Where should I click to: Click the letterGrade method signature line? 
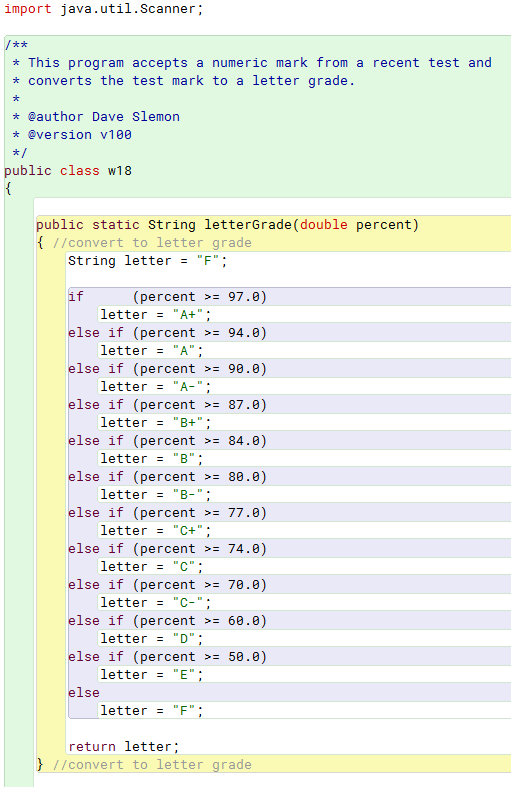pyautogui.click(x=227, y=224)
